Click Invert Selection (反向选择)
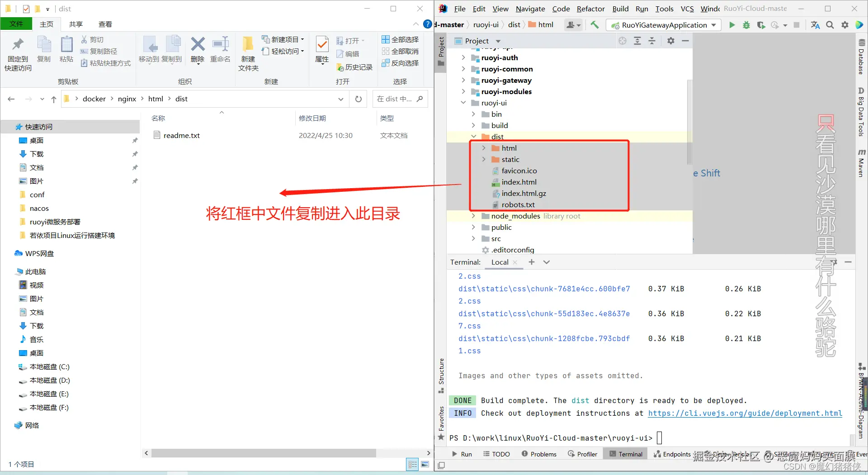This screenshot has height=475, width=868. pos(400,63)
